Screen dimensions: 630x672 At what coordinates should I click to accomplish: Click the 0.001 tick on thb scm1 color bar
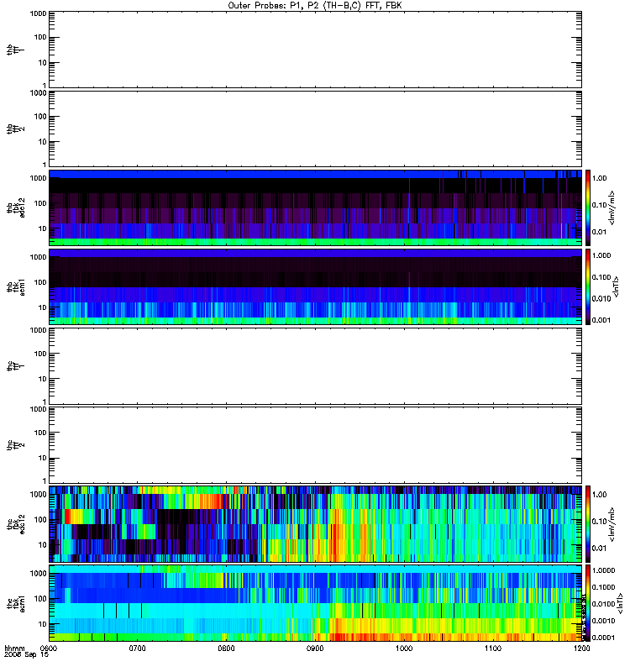(601, 320)
